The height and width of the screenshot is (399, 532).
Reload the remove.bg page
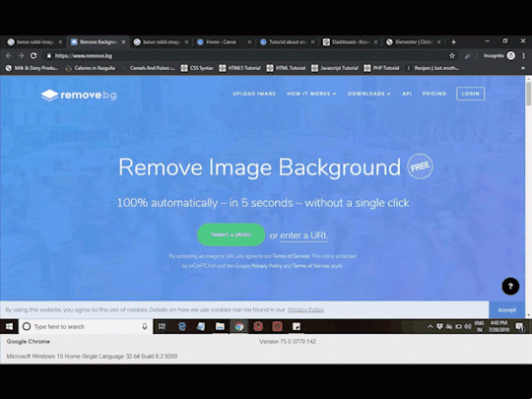point(33,55)
